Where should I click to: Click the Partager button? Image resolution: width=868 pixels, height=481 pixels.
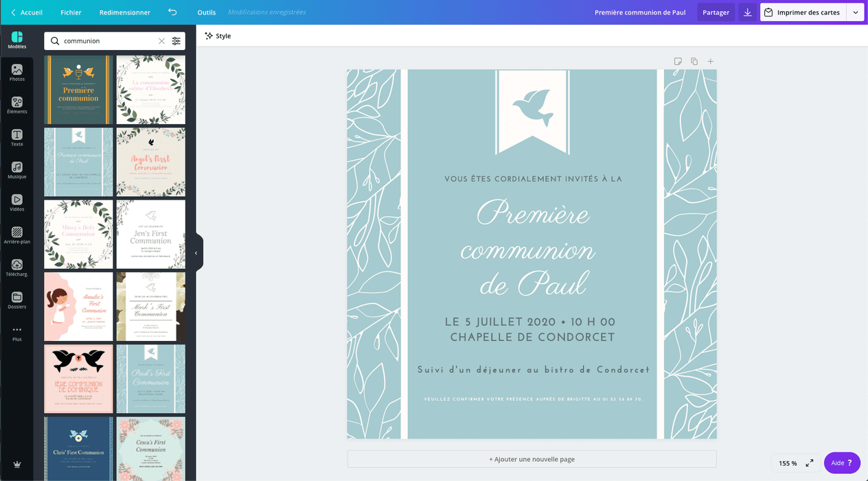[716, 12]
